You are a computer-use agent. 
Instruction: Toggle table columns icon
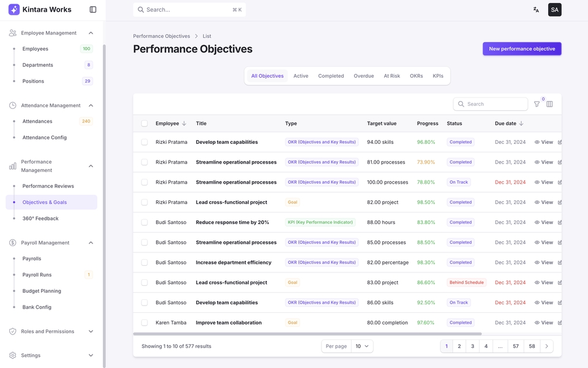(549, 104)
